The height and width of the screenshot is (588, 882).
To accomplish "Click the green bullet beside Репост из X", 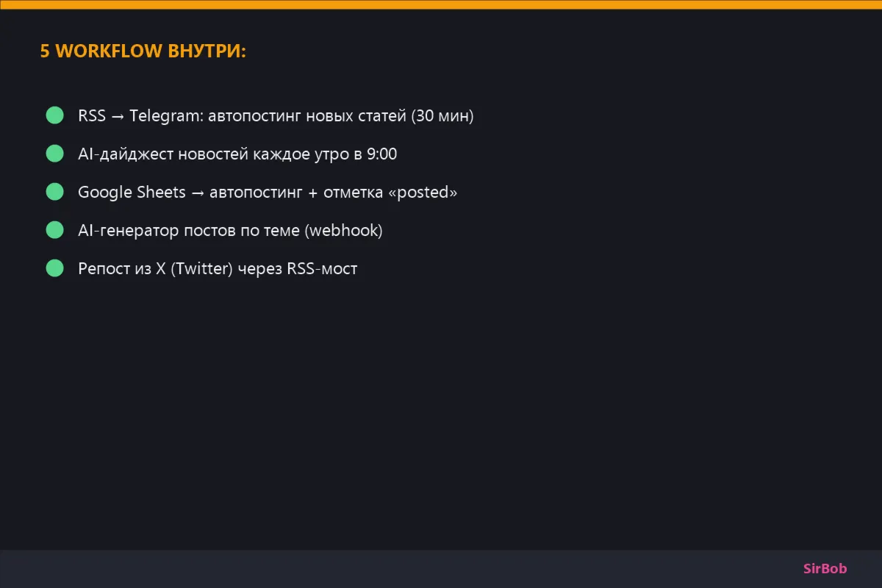I will pyautogui.click(x=55, y=268).
